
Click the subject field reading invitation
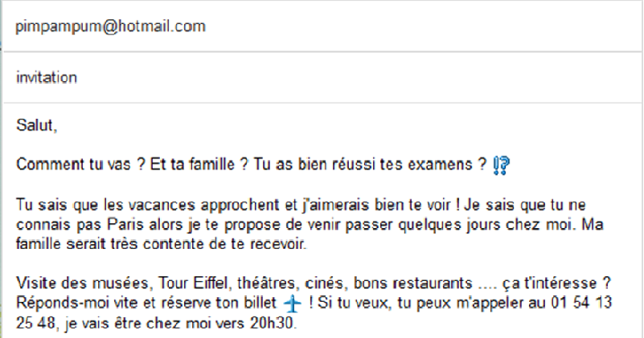click(322, 78)
